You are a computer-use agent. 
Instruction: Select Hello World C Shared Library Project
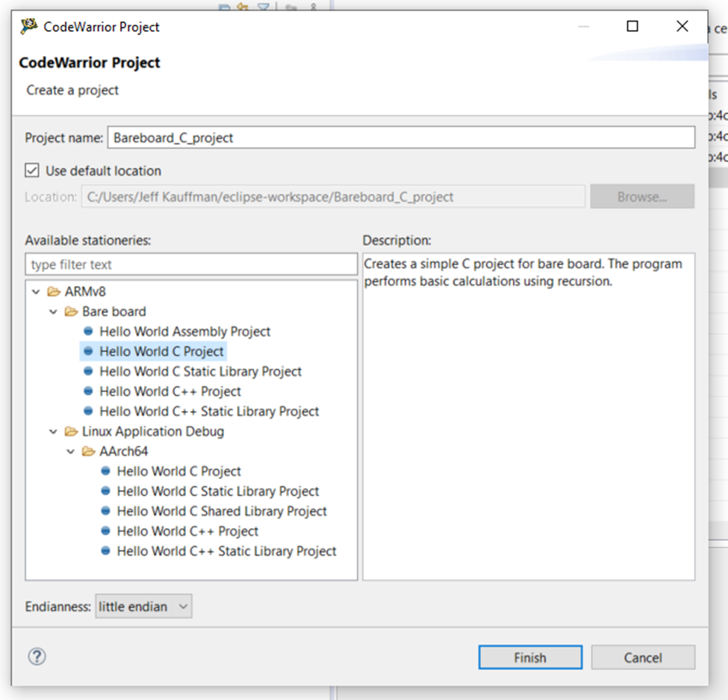coord(222,511)
